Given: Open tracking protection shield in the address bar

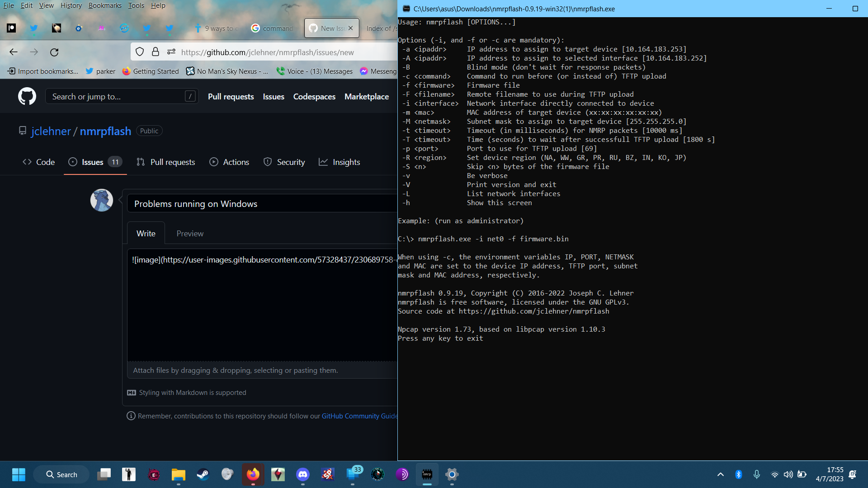Looking at the screenshot, I should click(140, 52).
